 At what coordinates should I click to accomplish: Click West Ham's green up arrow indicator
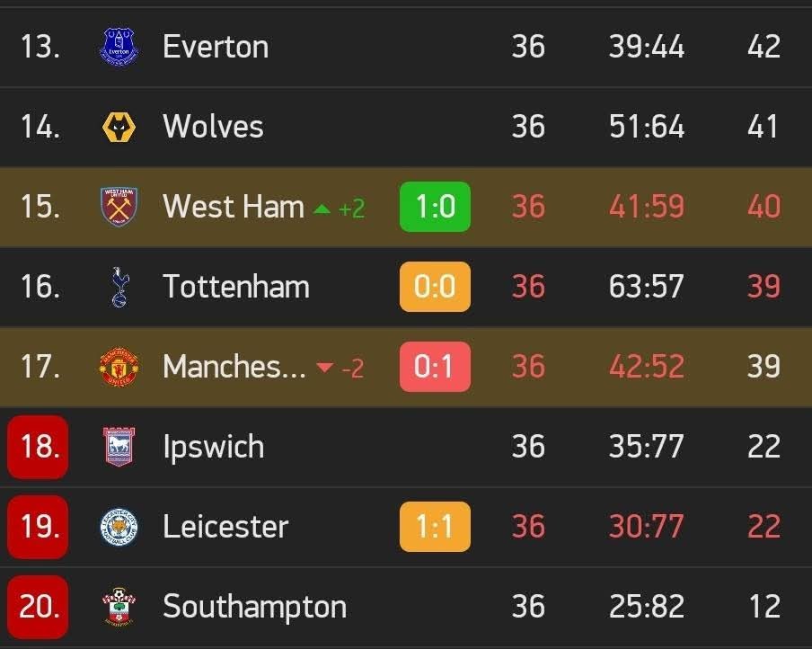[322, 209]
